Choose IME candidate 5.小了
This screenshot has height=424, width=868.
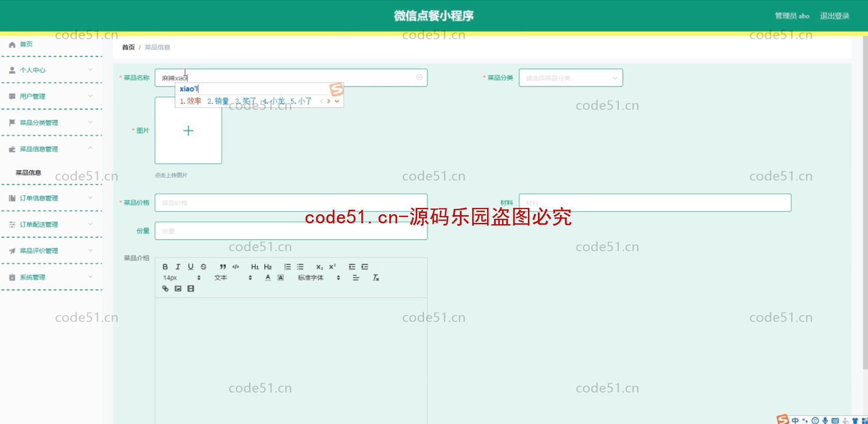(x=301, y=101)
